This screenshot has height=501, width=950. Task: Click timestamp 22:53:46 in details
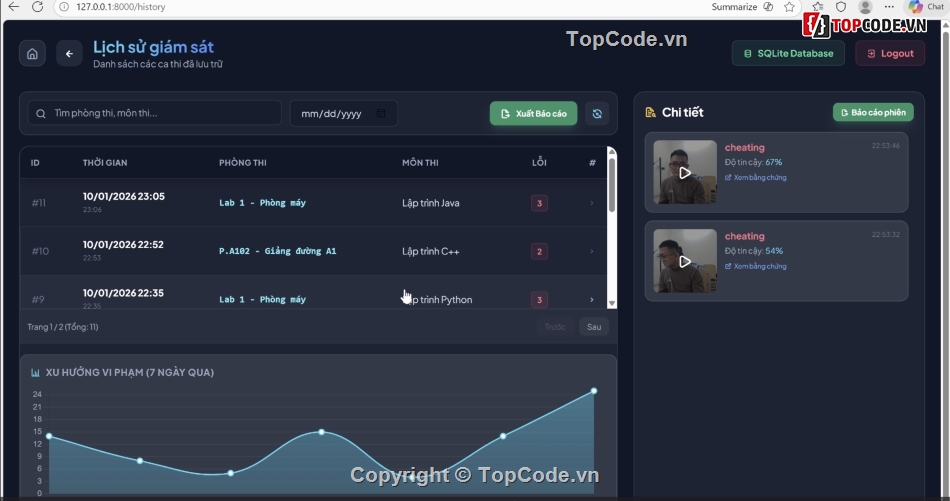(x=886, y=146)
